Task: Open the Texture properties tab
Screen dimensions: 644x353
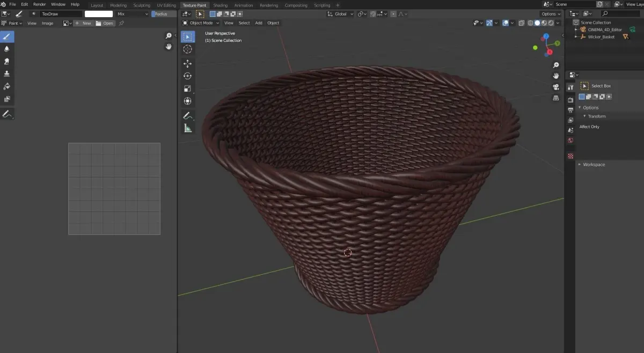Action: [570, 156]
